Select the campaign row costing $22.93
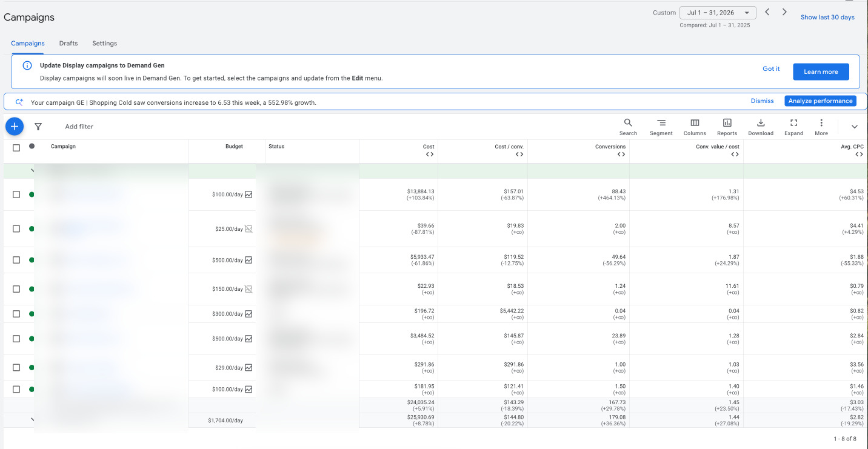 click(16, 289)
